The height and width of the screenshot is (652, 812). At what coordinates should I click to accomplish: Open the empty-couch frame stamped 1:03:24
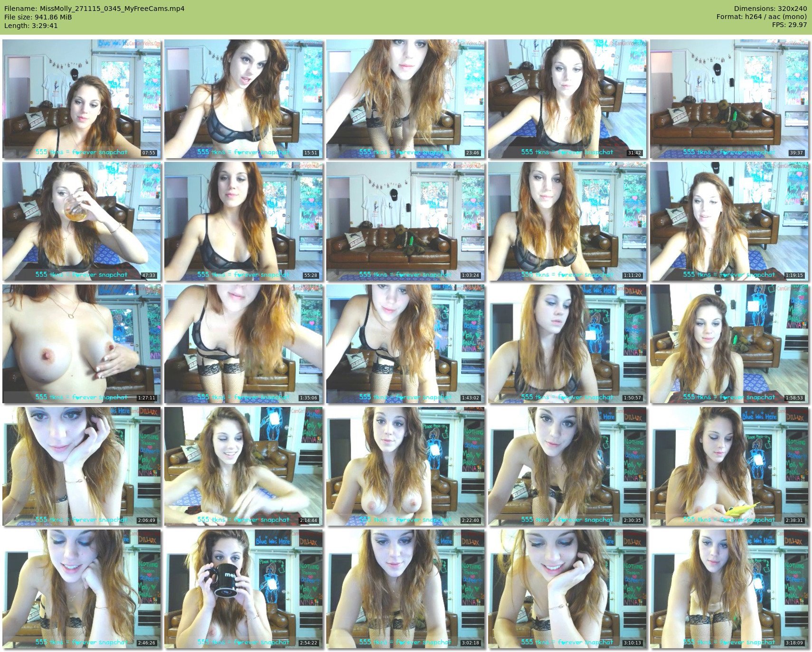coord(406,221)
